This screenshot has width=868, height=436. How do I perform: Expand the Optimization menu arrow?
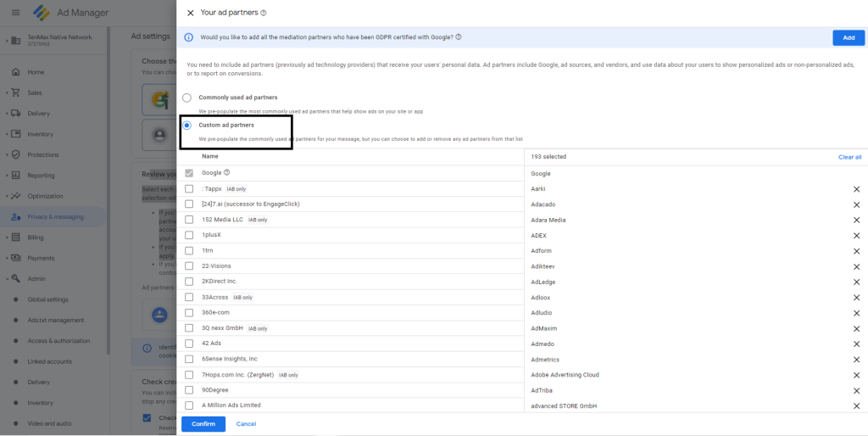coord(7,196)
